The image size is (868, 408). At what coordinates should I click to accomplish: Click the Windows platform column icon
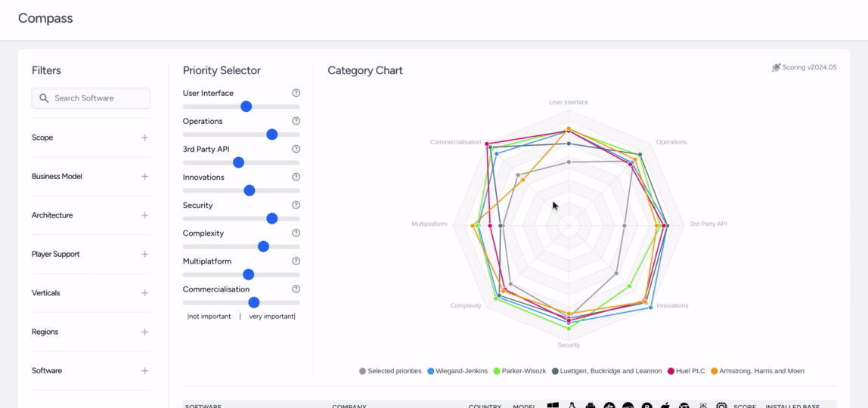(x=553, y=406)
